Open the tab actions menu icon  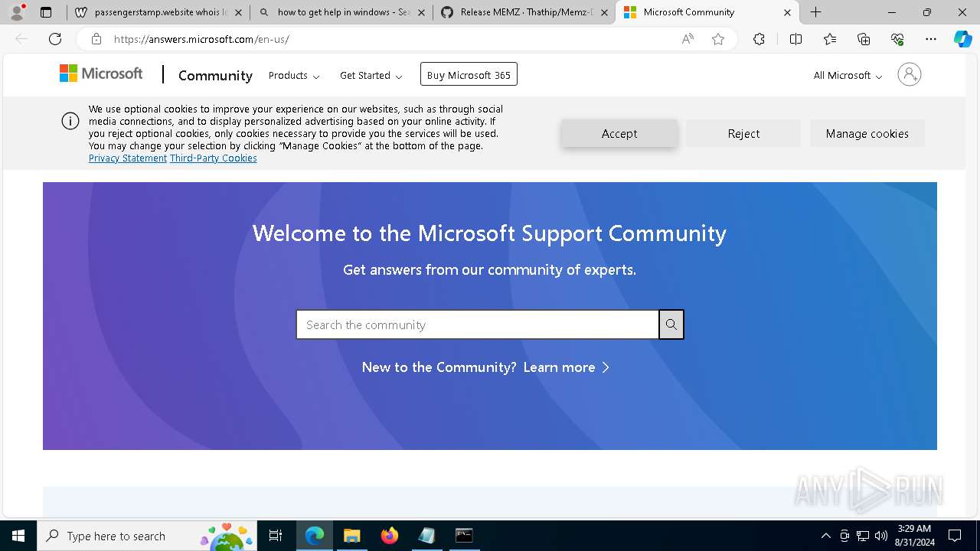coord(46,12)
